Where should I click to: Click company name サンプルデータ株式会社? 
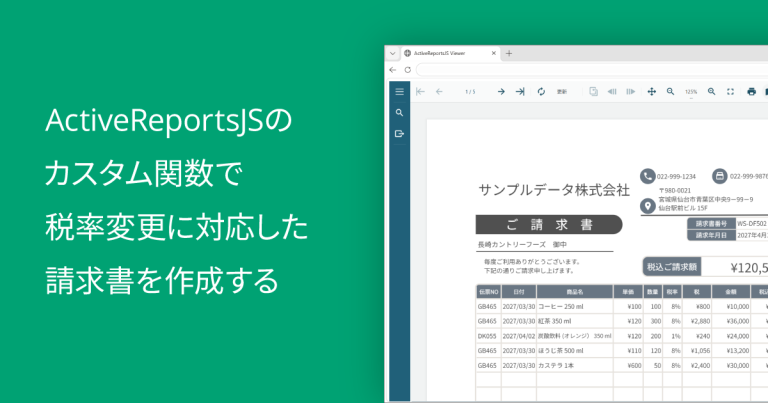(554, 190)
